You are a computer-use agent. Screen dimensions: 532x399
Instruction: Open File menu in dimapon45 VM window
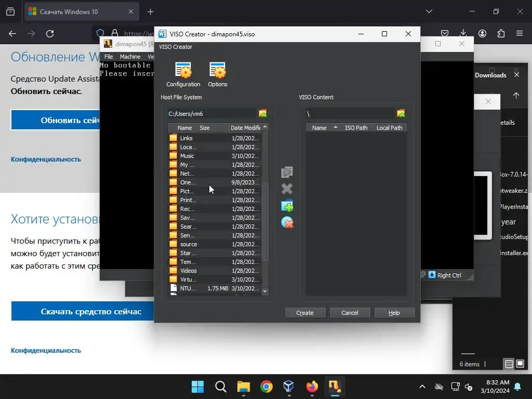click(x=109, y=57)
